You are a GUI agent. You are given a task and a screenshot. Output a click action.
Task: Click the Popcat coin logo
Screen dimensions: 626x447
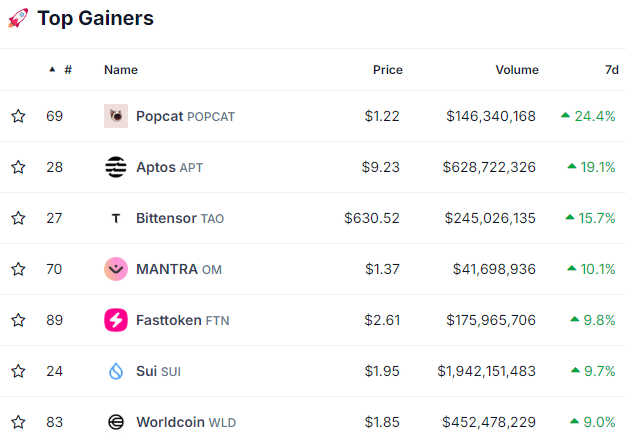[116, 116]
